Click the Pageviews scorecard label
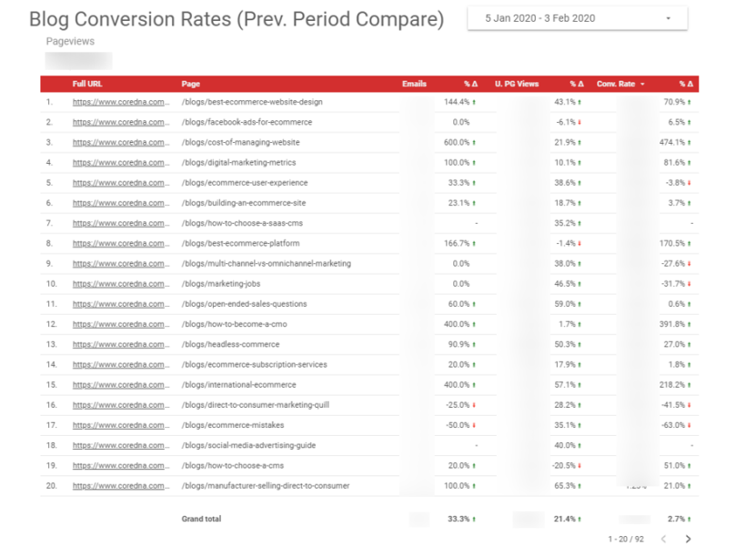 [x=70, y=42]
